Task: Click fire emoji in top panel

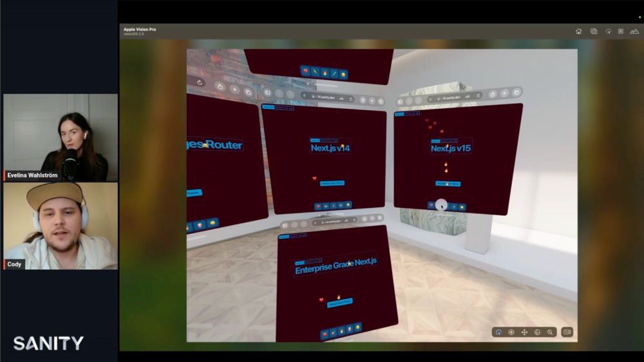Action: (x=325, y=73)
